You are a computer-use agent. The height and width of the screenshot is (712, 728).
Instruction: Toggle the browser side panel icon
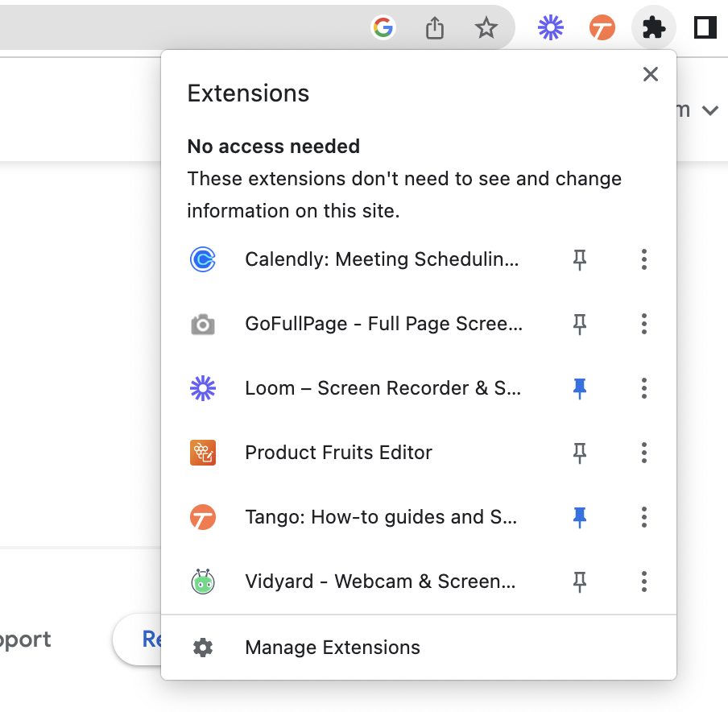click(x=705, y=27)
